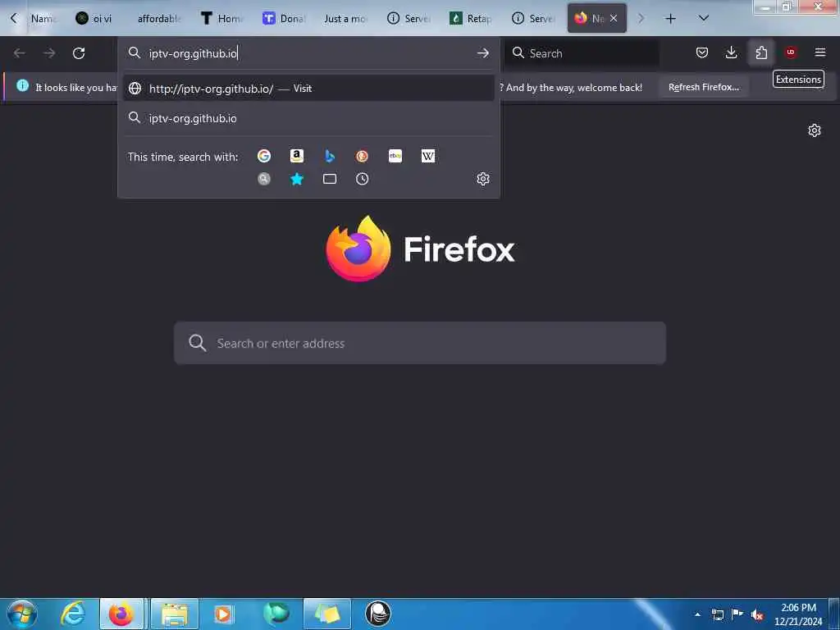Open Windows Explorer folder from taskbar

pyautogui.click(x=175, y=614)
